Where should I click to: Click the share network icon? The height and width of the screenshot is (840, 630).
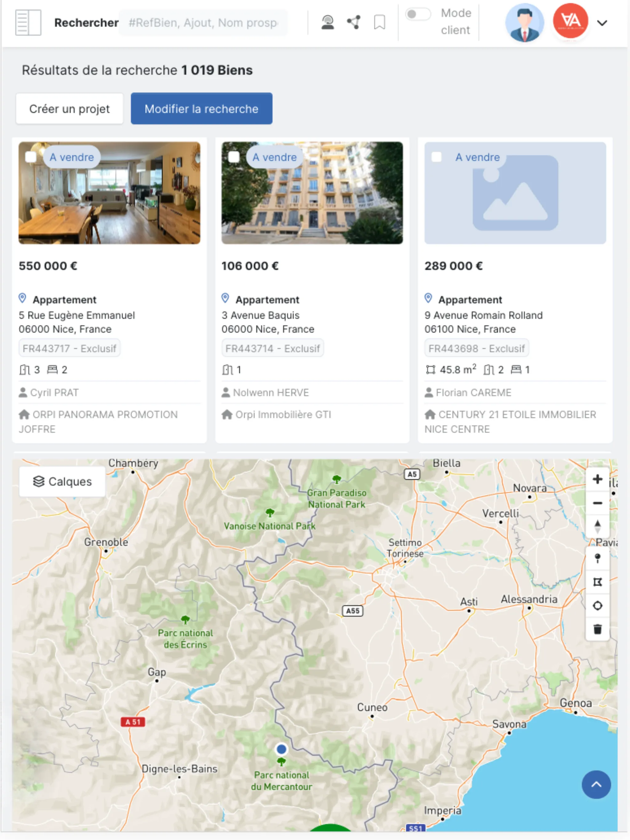pos(354,22)
